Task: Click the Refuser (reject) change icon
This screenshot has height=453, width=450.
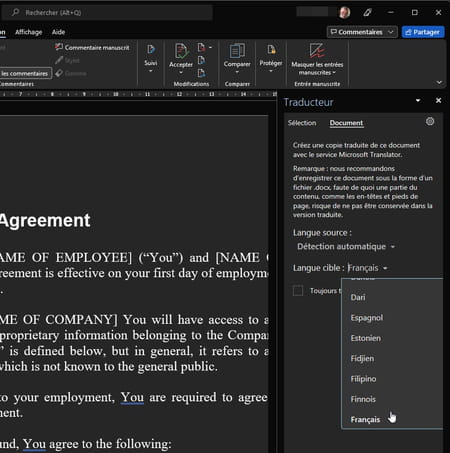Action: [x=201, y=47]
